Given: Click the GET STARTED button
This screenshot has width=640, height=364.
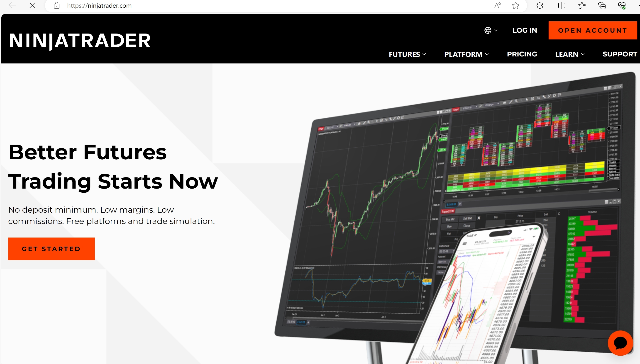Looking at the screenshot, I should [x=51, y=248].
